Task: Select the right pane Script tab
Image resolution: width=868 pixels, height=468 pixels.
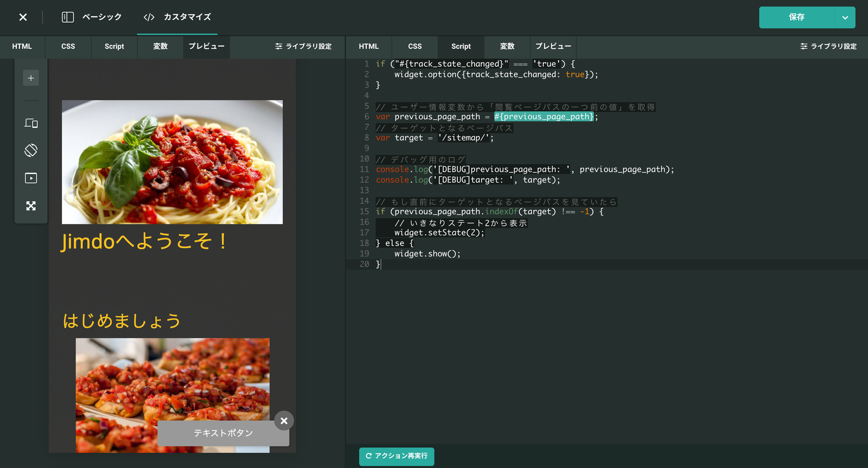Action: 461,47
